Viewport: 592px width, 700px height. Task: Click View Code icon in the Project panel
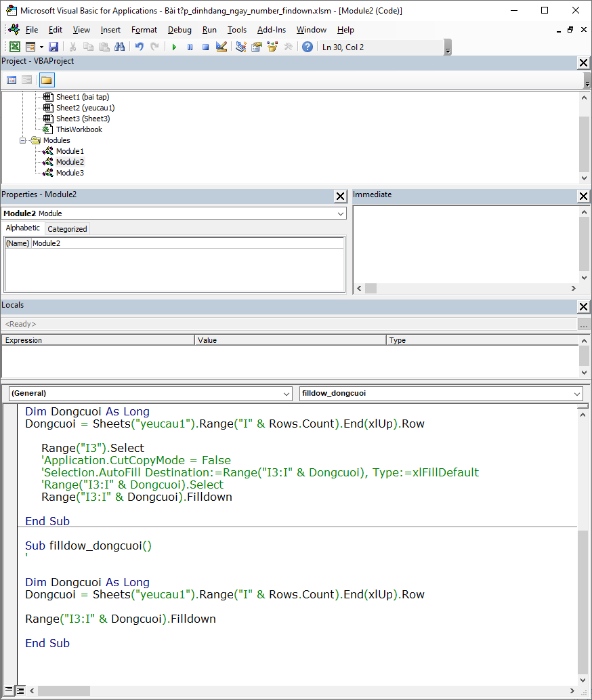12,80
